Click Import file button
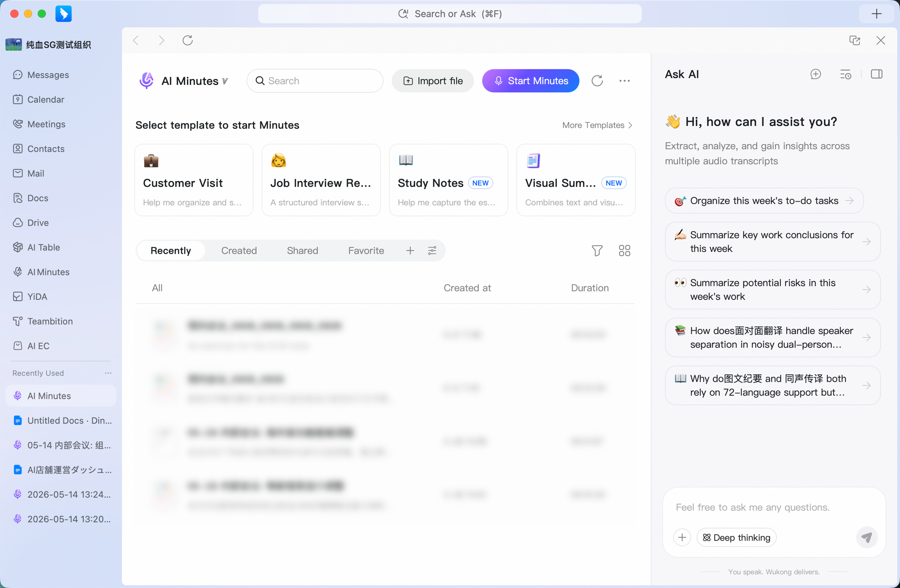 (x=433, y=81)
